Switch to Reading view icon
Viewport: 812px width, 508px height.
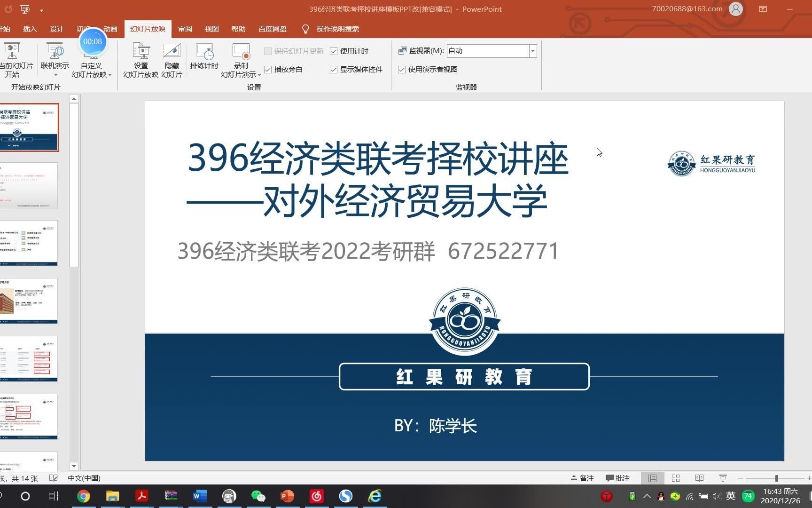tap(699, 478)
